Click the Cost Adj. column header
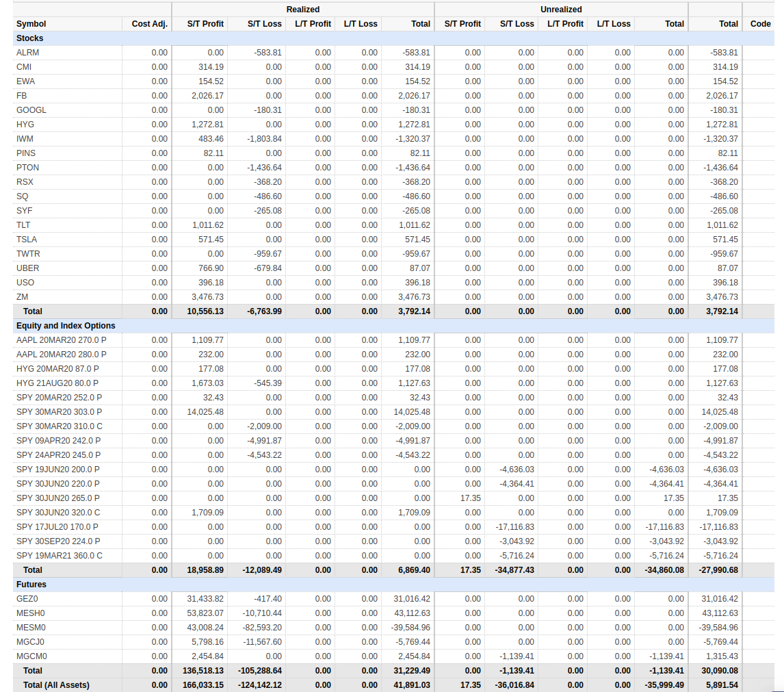Image resolution: width=784 pixels, height=692 pixels. tap(150, 23)
